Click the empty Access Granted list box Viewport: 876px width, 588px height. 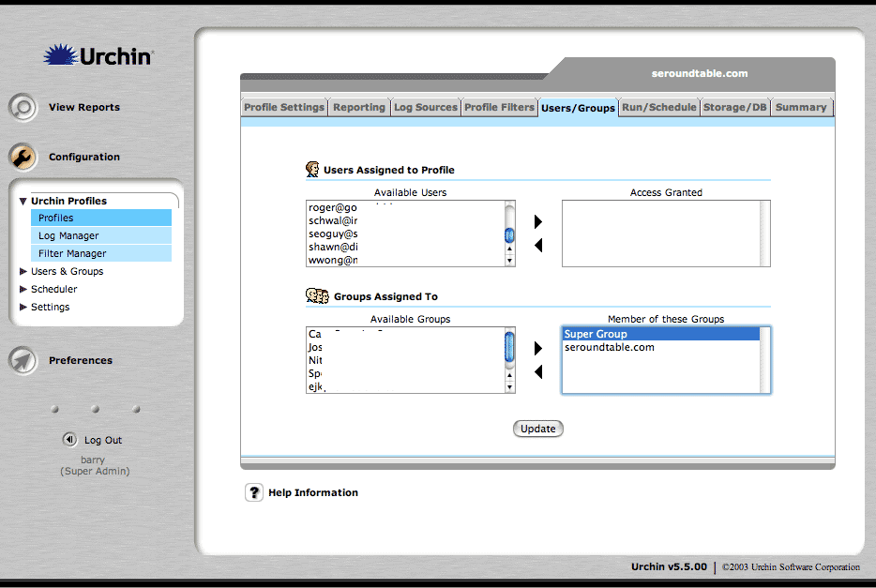tap(666, 234)
